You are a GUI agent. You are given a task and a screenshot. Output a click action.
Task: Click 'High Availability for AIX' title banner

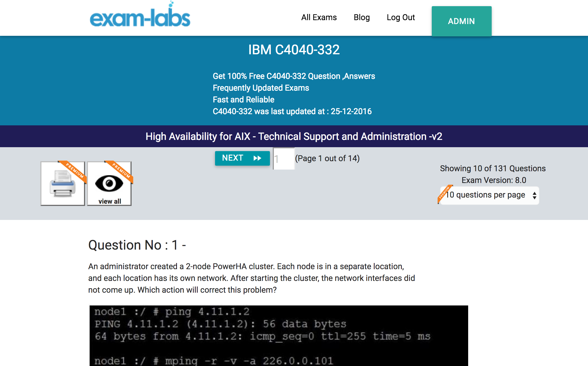click(x=294, y=136)
